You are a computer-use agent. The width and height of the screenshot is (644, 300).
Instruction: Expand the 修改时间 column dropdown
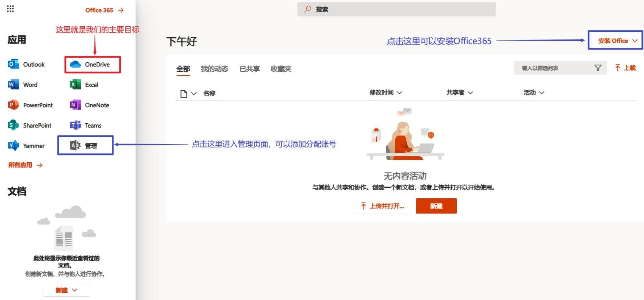coord(386,92)
